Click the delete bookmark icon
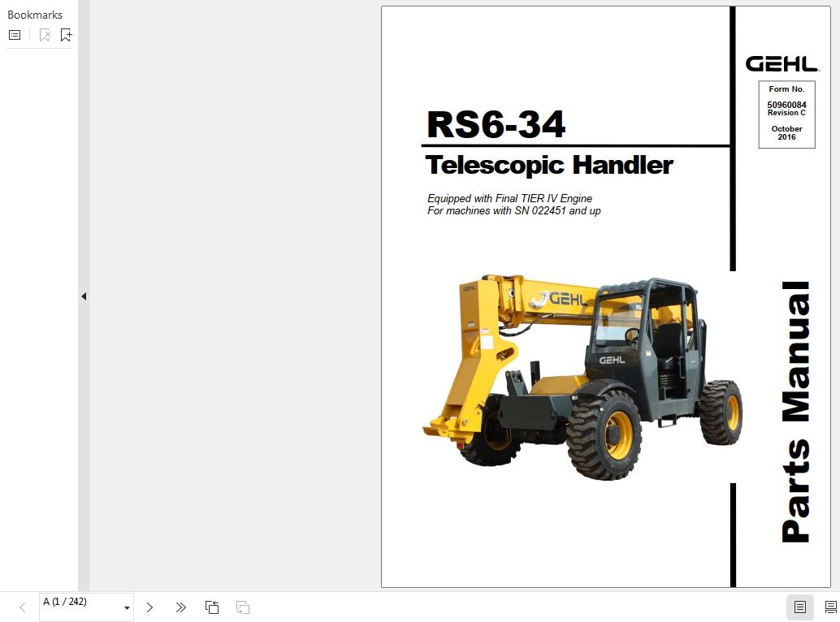This screenshot has width=840, height=622. (45, 36)
